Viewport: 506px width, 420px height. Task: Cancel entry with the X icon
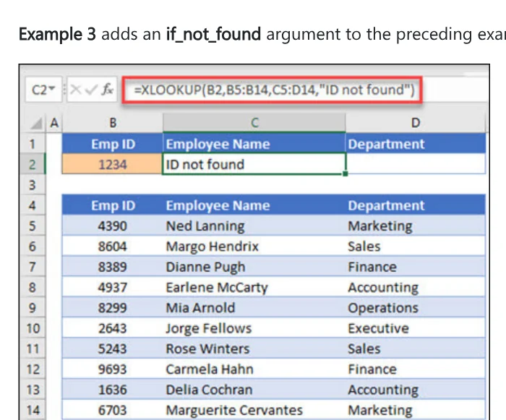pos(75,90)
